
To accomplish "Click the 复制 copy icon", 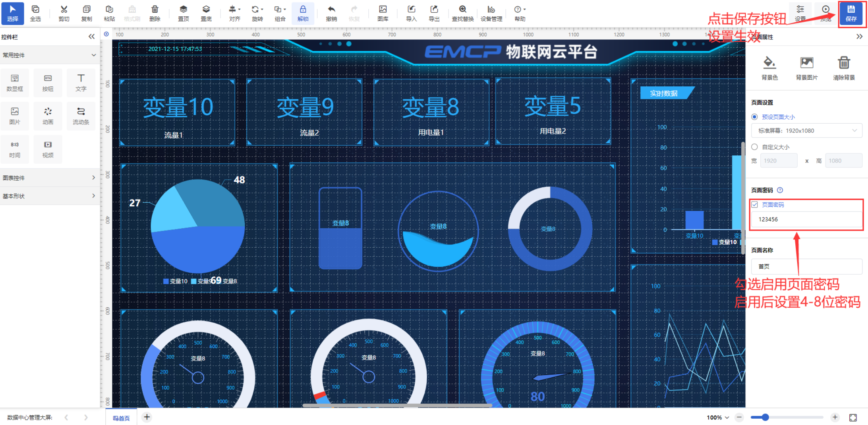I will (87, 13).
